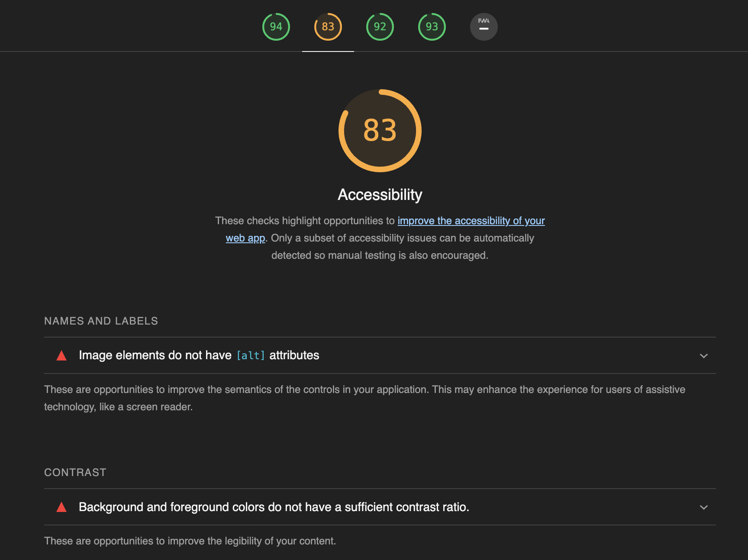748x560 pixels.
Task: Expand the contrast ratio audit chevron
Action: 704,507
